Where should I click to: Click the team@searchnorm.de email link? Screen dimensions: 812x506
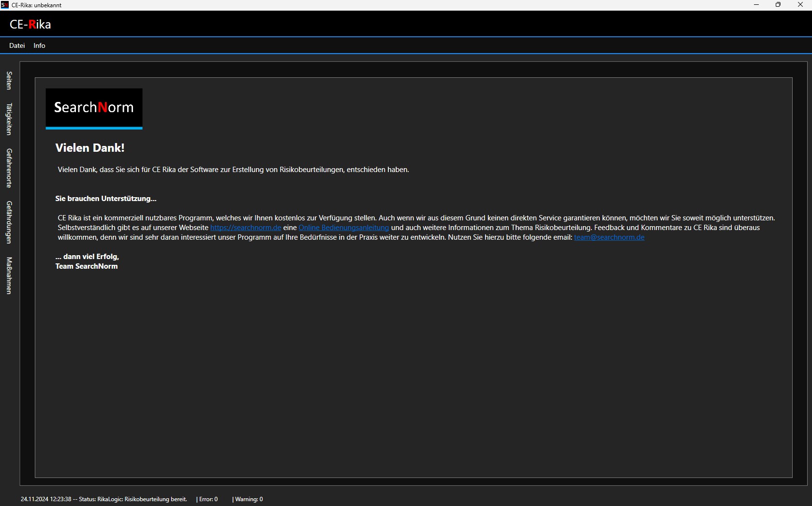(x=609, y=237)
